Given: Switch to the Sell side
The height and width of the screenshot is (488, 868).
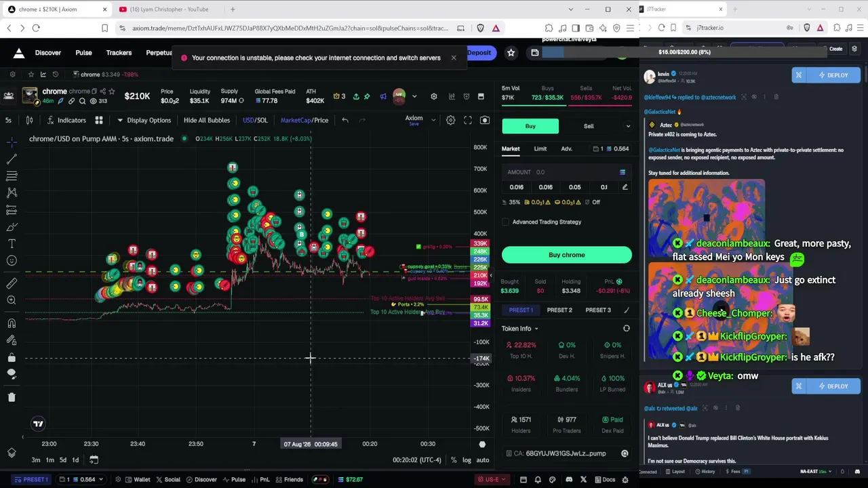Looking at the screenshot, I should [589, 126].
